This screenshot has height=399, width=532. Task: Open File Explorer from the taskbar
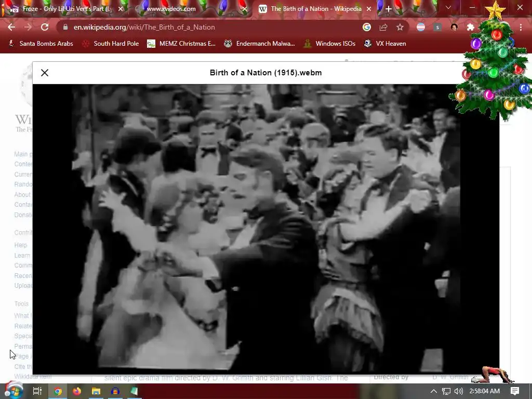(96, 391)
